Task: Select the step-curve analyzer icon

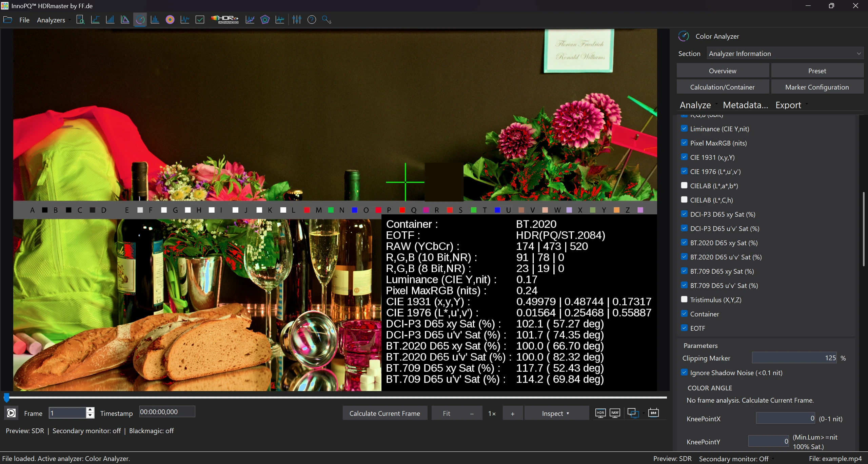Action: point(95,20)
